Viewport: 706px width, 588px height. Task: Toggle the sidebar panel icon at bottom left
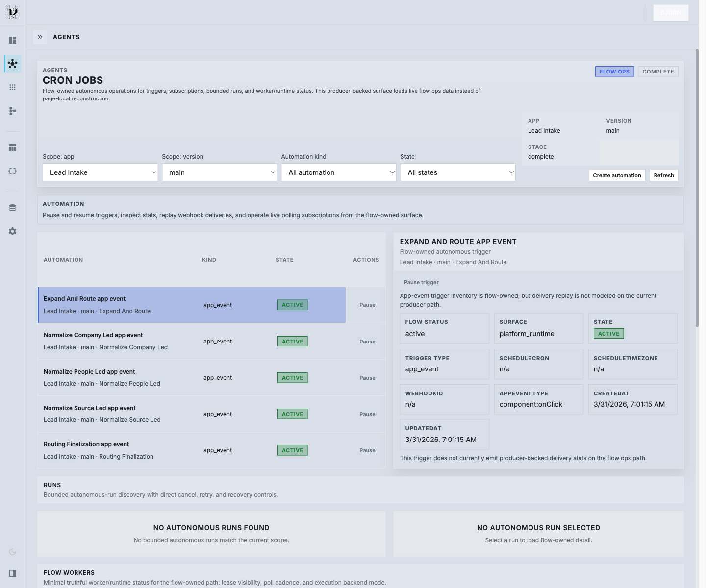(12, 573)
